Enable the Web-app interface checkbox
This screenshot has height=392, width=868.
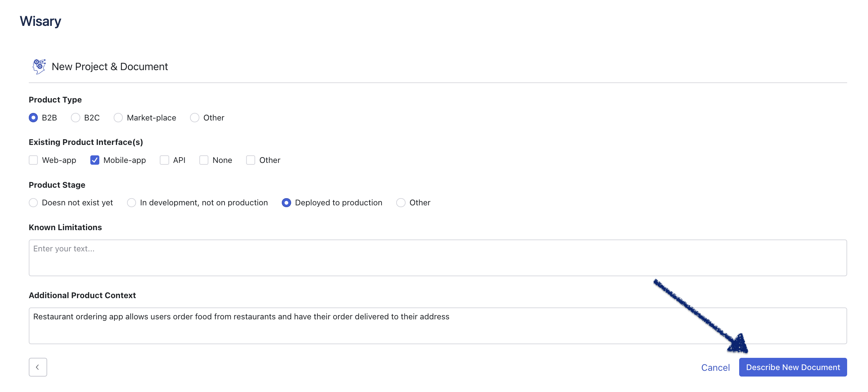pos(33,160)
